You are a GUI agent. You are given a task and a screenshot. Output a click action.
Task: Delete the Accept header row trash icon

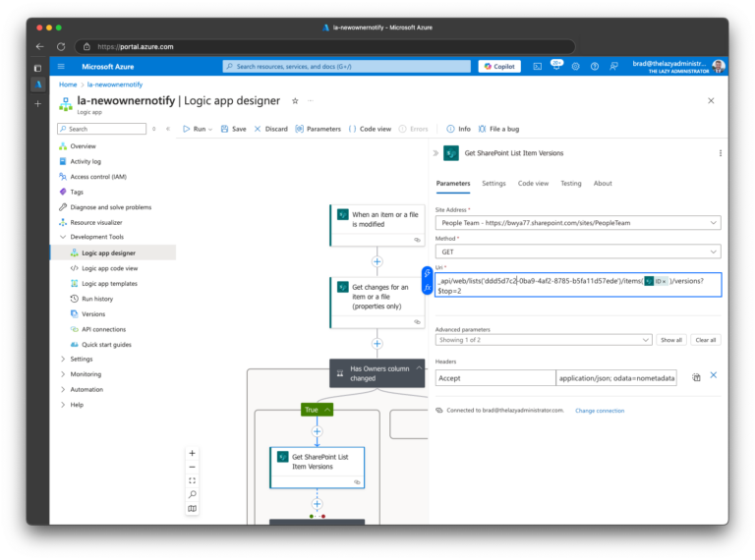(x=696, y=377)
